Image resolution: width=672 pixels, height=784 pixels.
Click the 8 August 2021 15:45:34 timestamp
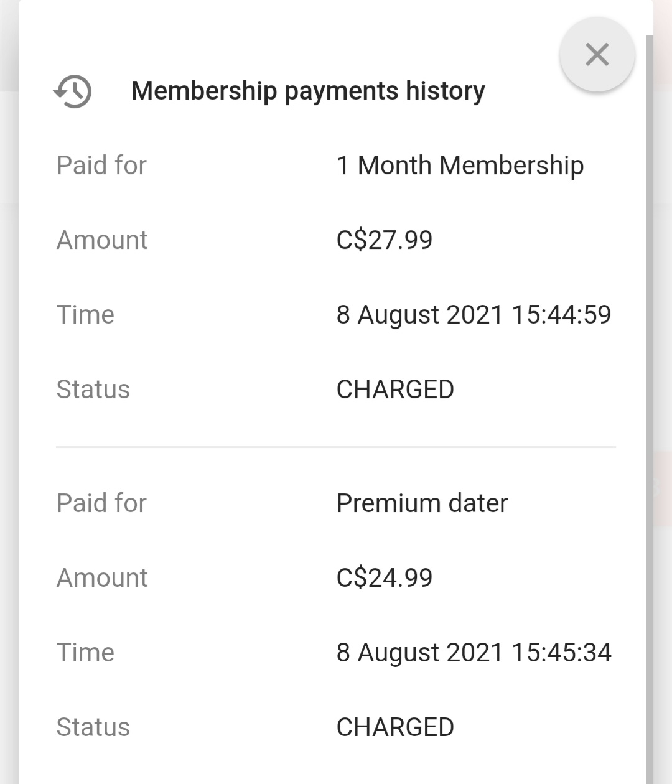[x=474, y=653]
